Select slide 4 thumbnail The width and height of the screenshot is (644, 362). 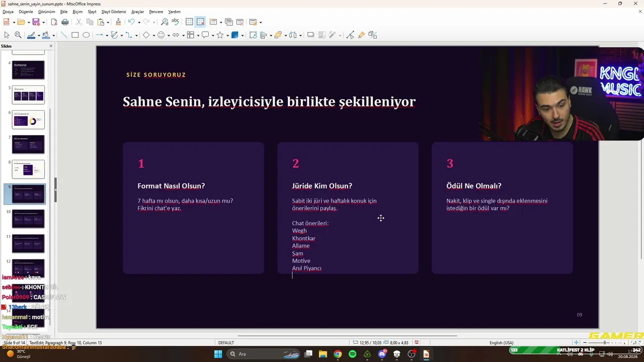point(28,70)
